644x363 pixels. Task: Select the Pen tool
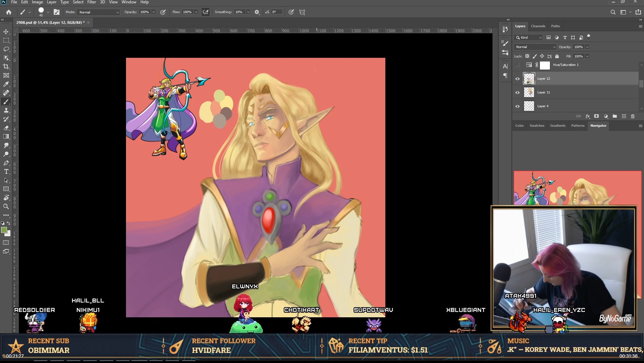pos(6,163)
